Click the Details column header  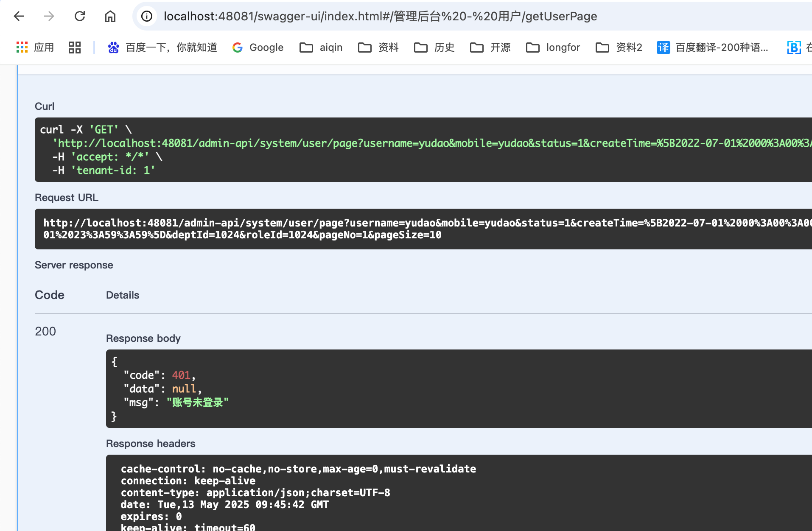(x=123, y=295)
